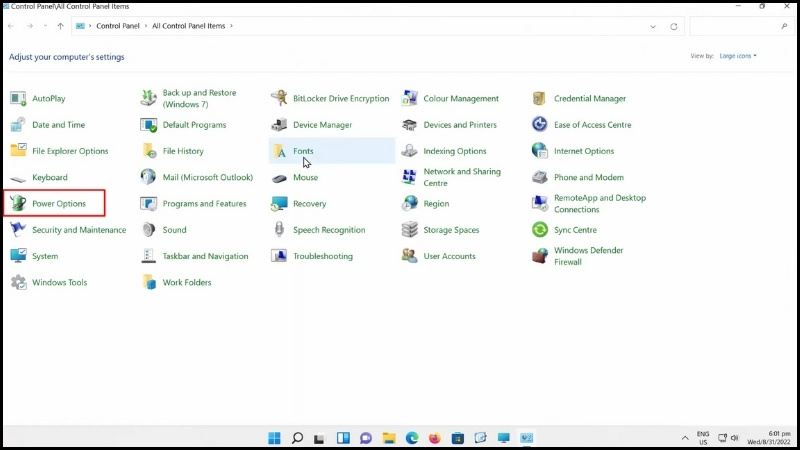Open the Windows Tools gear icon
Viewport: 800px width, 450px height.
18,282
